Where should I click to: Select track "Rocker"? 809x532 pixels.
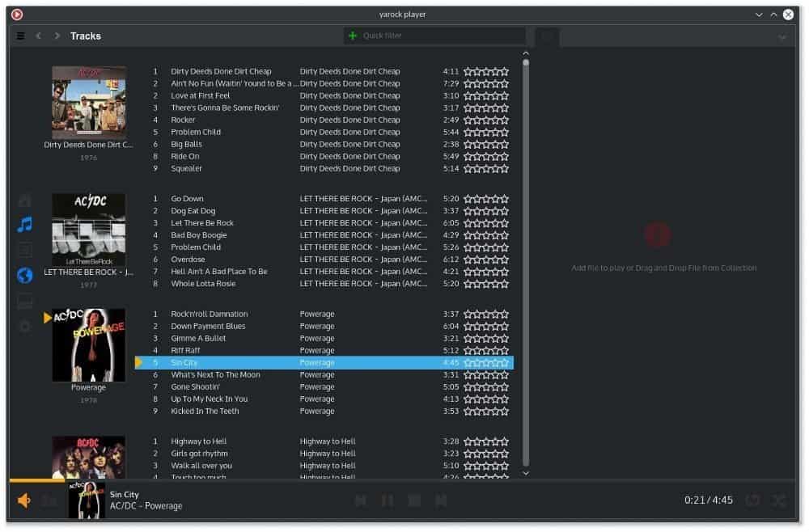[x=183, y=120]
